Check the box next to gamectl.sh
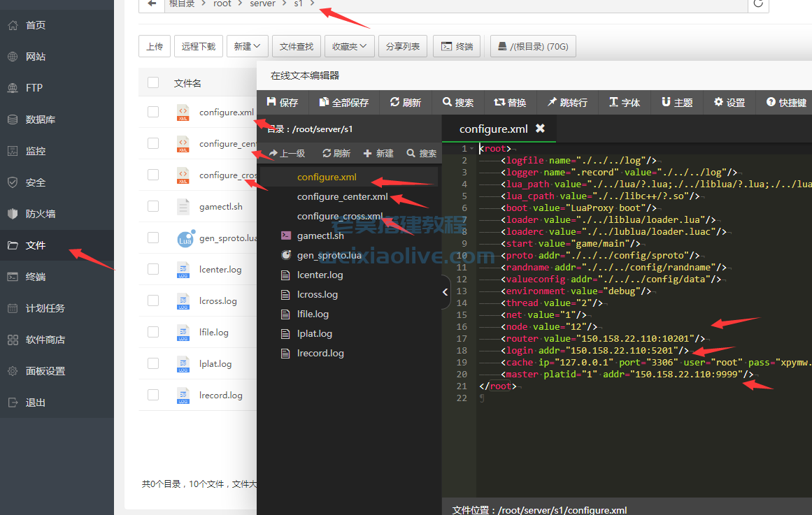This screenshot has width=812, height=515. click(153, 206)
